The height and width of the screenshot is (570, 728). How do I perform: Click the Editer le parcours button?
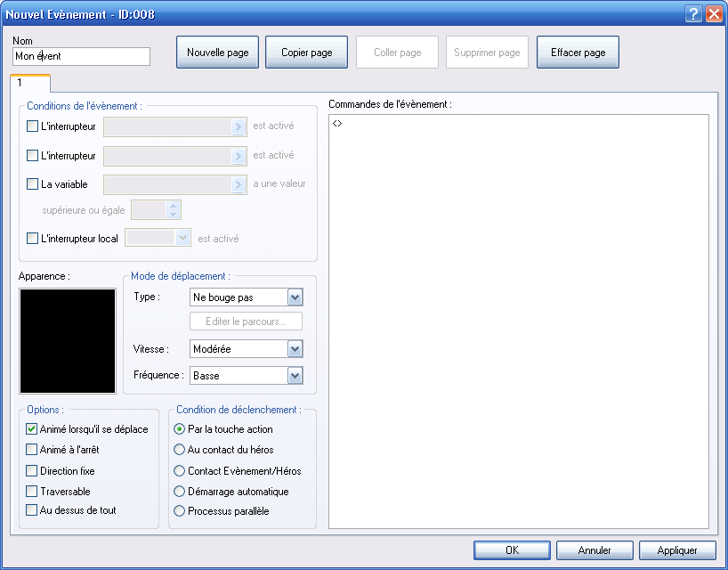pyautogui.click(x=246, y=322)
